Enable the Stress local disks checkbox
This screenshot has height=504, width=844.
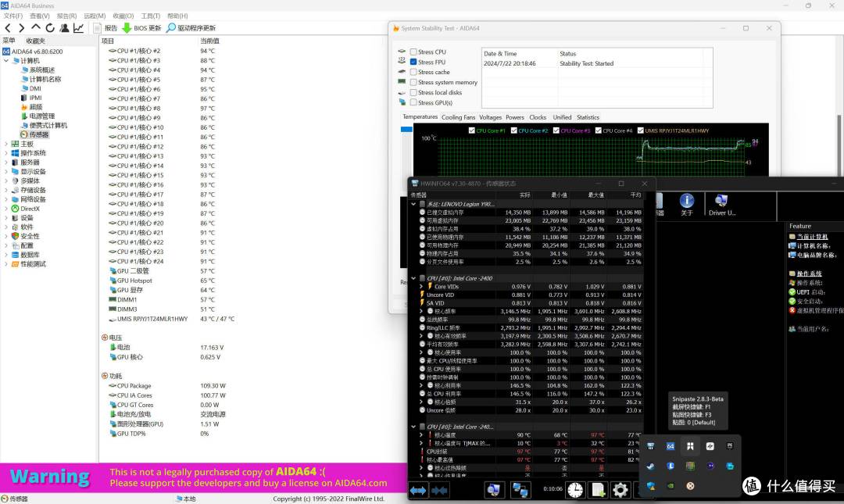[413, 93]
